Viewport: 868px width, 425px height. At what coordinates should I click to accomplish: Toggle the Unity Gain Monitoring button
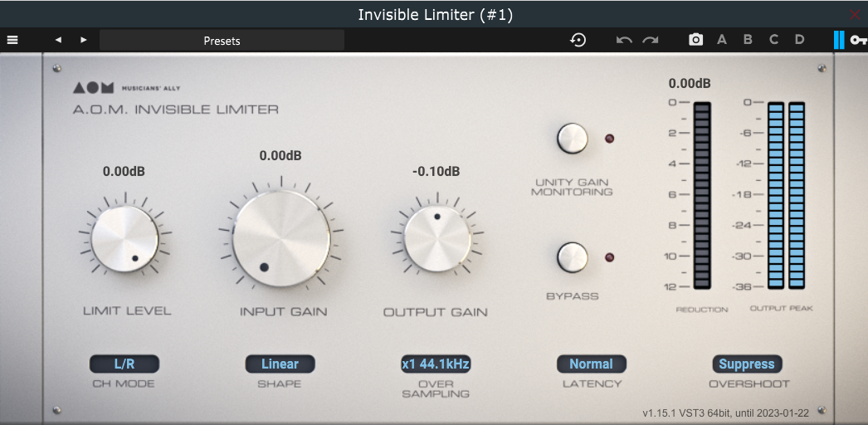573,139
